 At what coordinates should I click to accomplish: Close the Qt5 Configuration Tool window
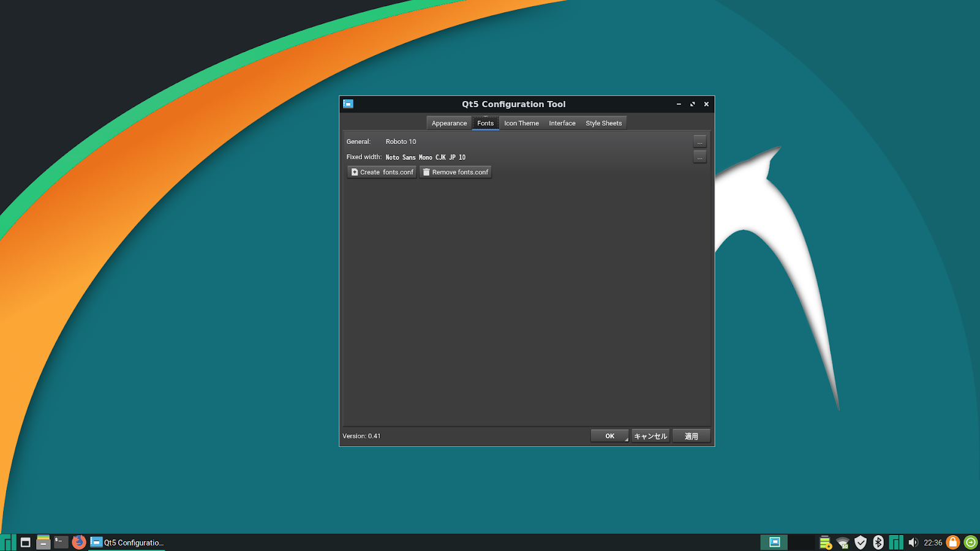pyautogui.click(x=706, y=104)
